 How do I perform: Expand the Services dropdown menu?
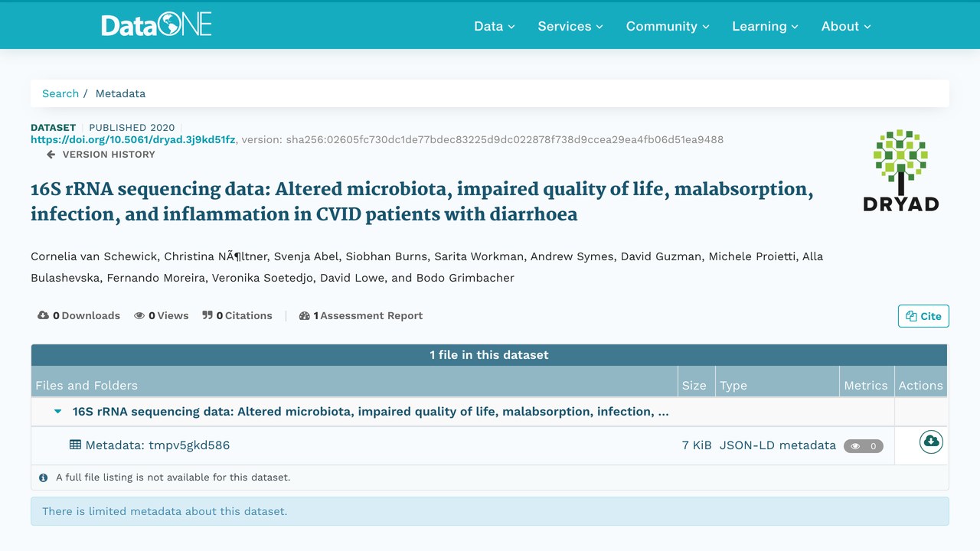[570, 26]
